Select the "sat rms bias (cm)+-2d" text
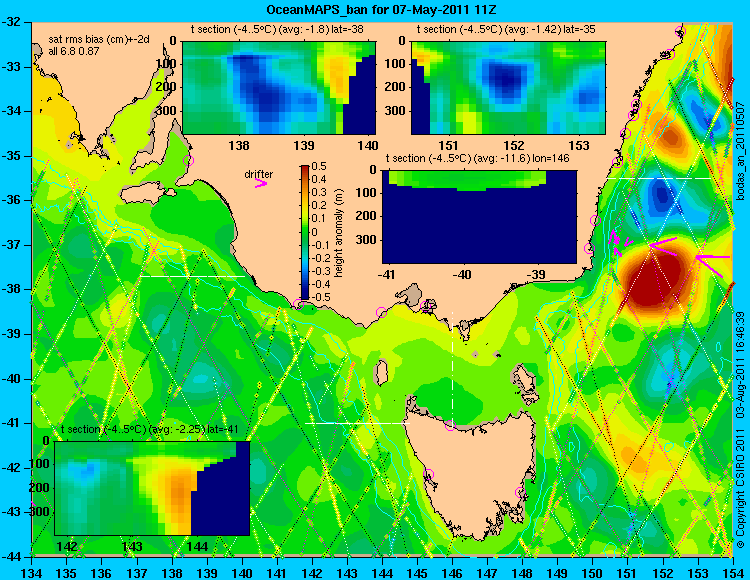This screenshot has height=580, width=750. pyautogui.click(x=99, y=39)
